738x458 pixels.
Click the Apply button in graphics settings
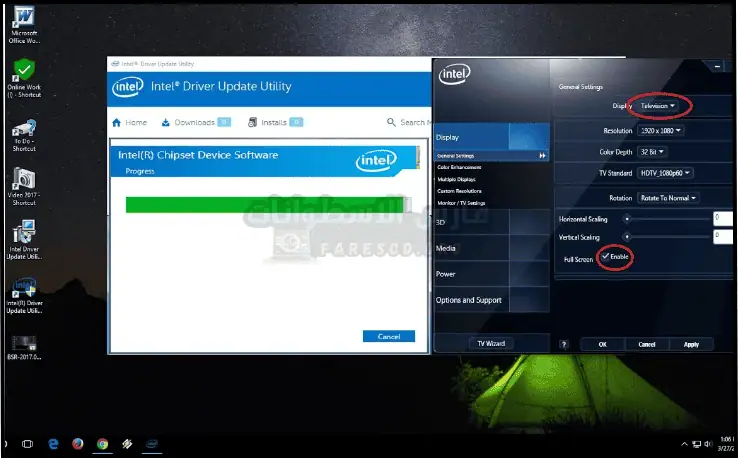click(691, 344)
